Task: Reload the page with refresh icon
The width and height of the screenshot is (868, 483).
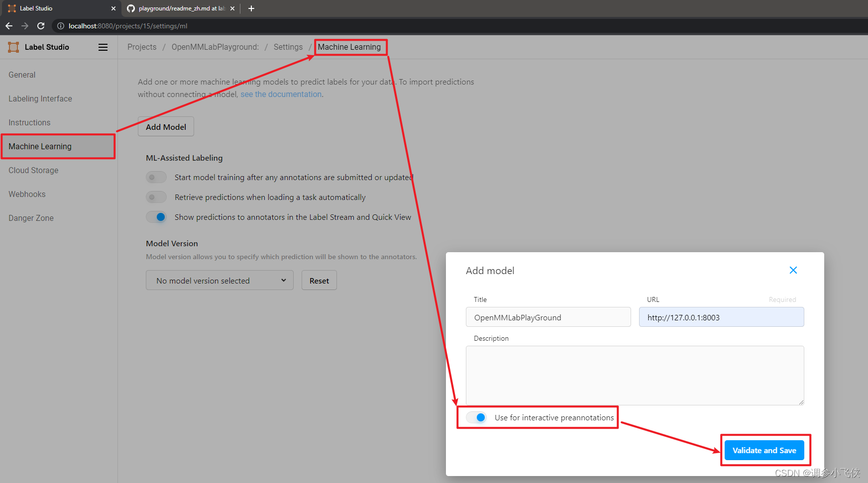Action: (41, 26)
